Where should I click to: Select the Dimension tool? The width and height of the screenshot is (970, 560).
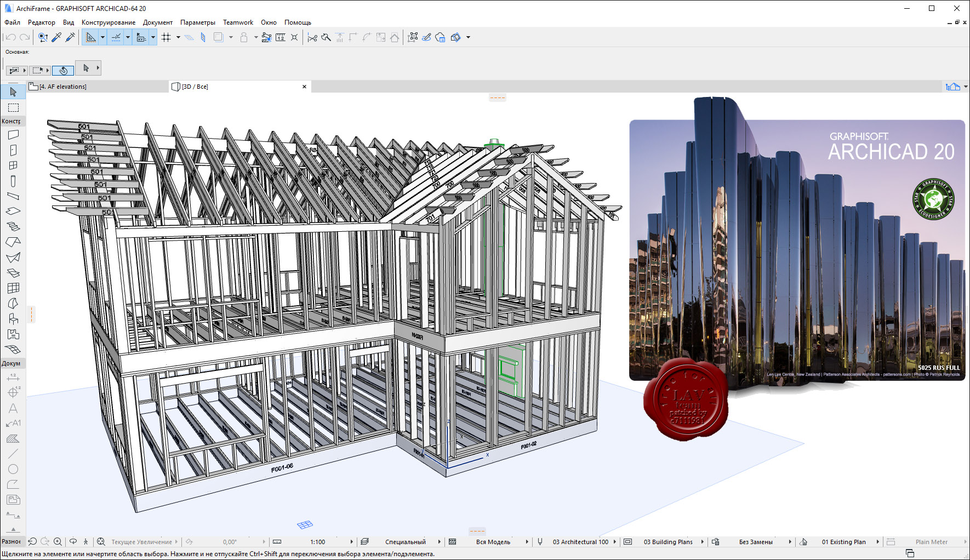point(13,378)
